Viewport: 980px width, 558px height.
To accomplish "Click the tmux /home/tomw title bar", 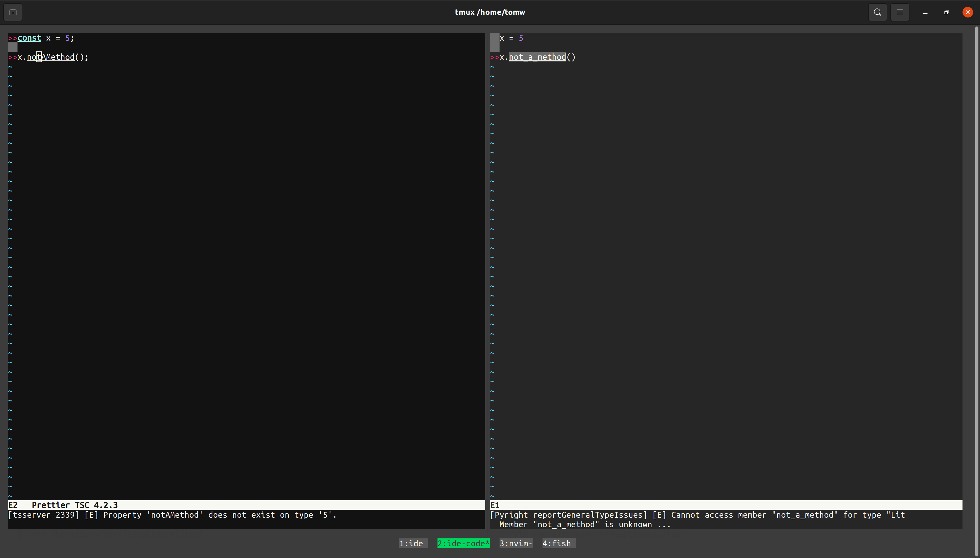I will point(490,12).
